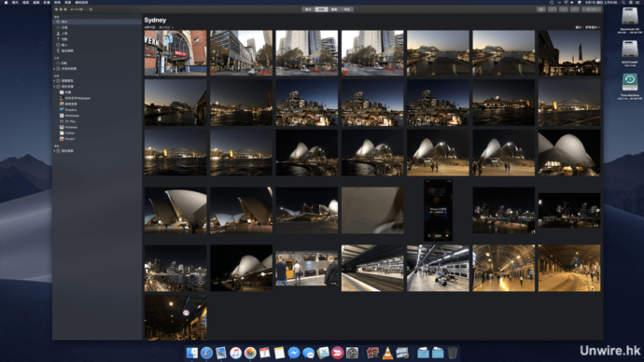The image size is (644, 362).
Task: Click the Info toolbar button
Action: coord(541,9)
